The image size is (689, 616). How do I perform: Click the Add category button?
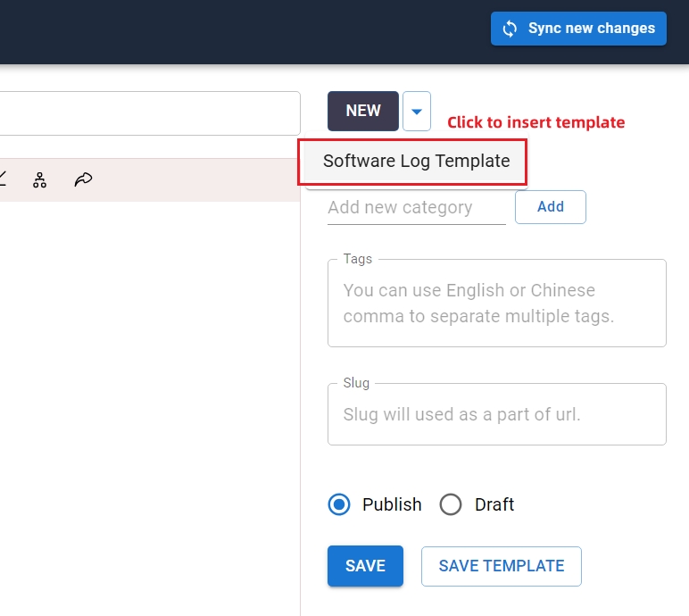(x=550, y=207)
